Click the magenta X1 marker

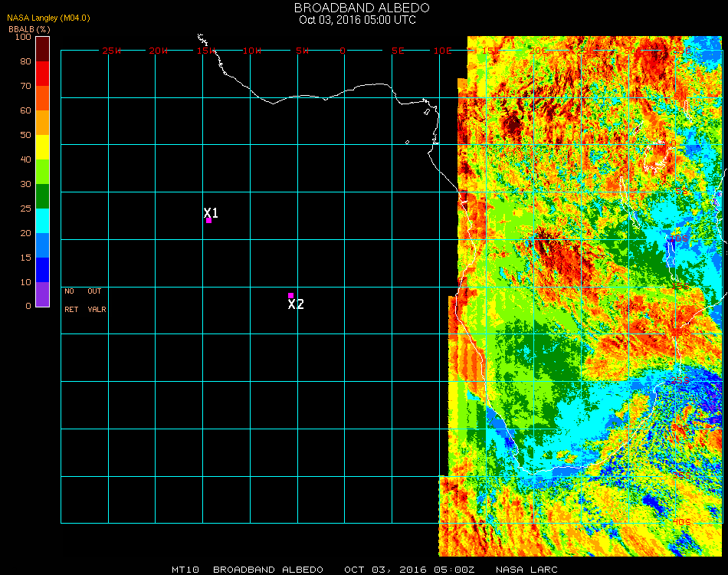pyautogui.click(x=208, y=220)
